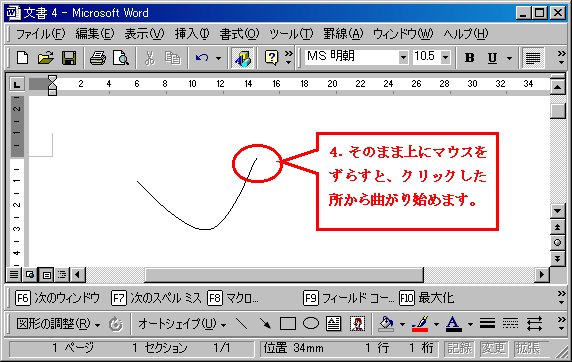Viewport: 572px width, 362px height.
Task: Expand the MS 明朝 font dropdown
Action: click(x=403, y=58)
